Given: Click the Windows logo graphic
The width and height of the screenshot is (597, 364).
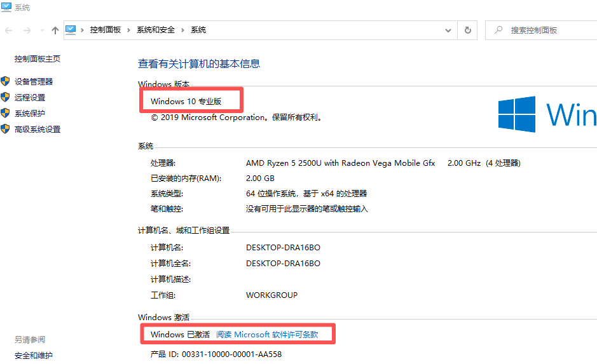Looking at the screenshot, I should coord(517,114).
